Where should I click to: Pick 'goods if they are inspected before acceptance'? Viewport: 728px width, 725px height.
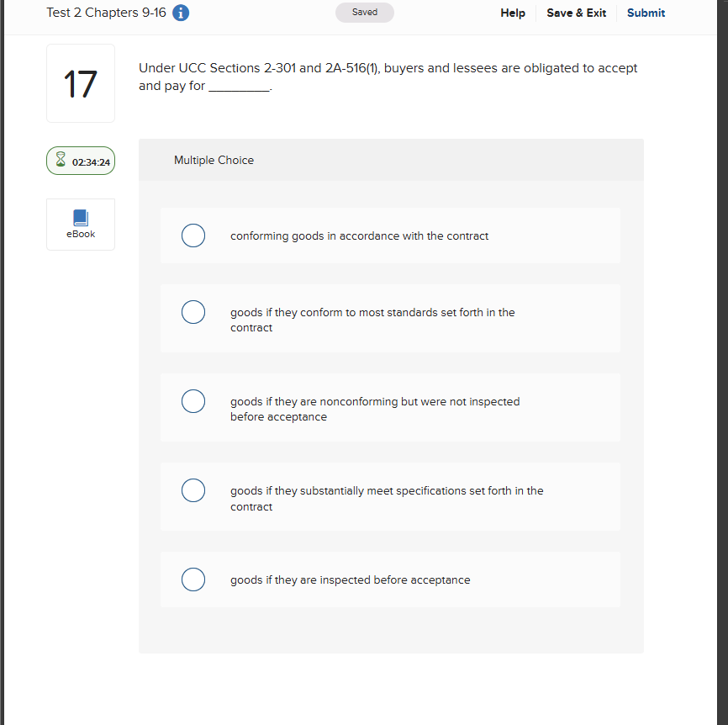[x=193, y=579]
